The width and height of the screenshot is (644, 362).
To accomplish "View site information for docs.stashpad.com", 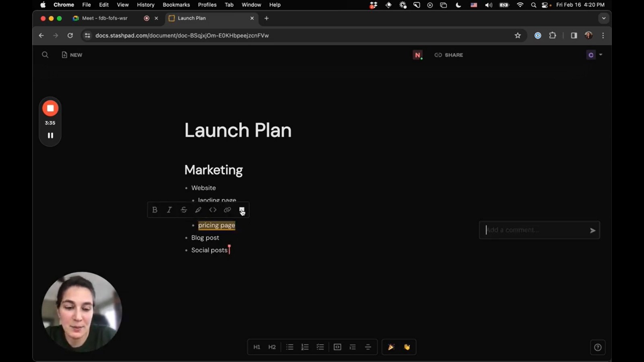I will pos(87,35).
